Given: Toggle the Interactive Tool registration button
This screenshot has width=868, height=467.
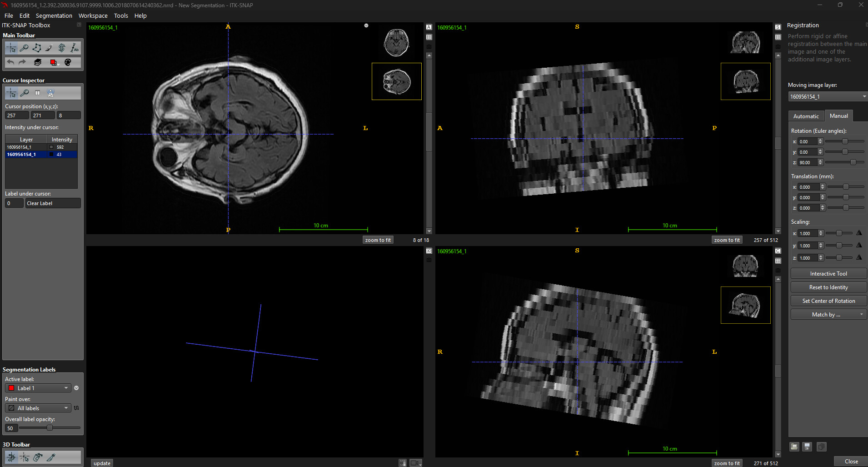Looking at the screenshot, I should tap(828, 274).
